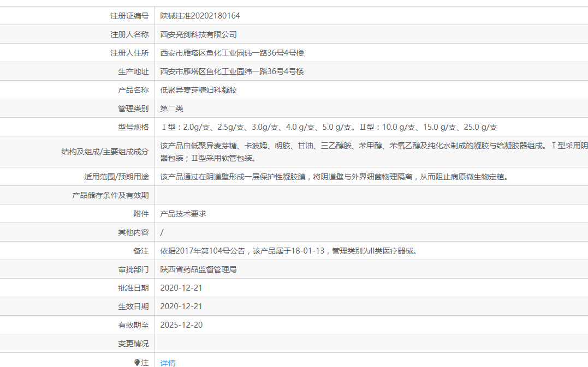Click the 型号规格 label
The image size is (588, 367).
pos(133,127)
